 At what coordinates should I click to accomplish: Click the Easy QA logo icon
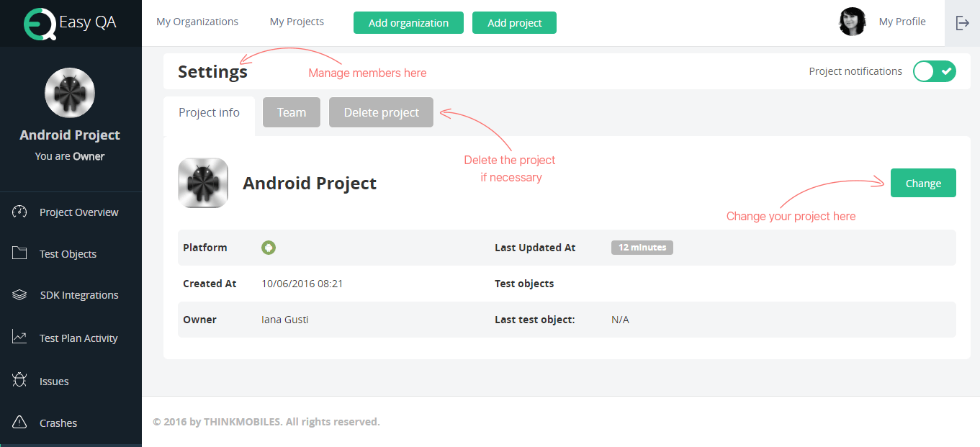tap(39, 23)
